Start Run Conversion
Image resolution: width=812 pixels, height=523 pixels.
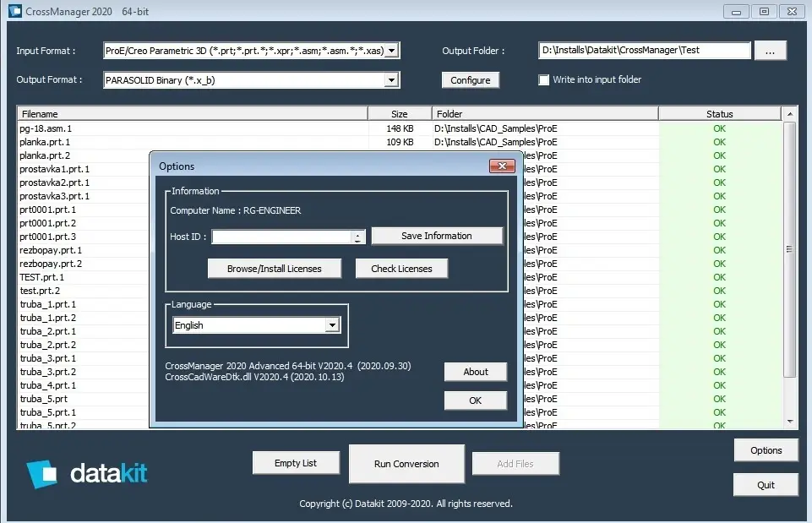point(406,464)
